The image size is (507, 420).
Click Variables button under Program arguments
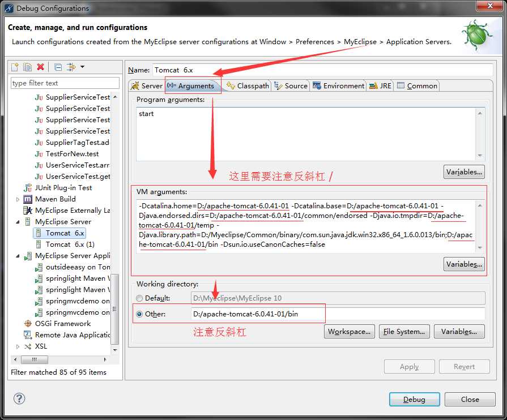[464, 172]
